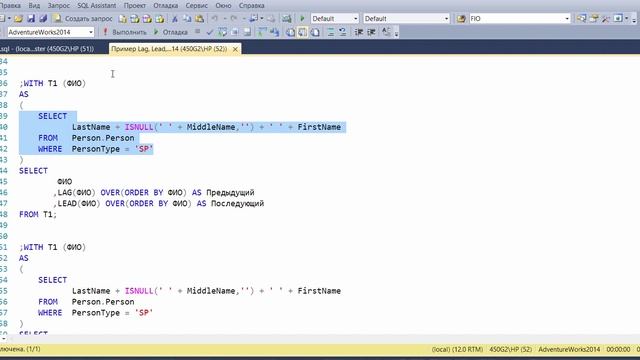This screenshot has height=360, width=640.
Task: Click the Save All icon
Action: (43, 18)
